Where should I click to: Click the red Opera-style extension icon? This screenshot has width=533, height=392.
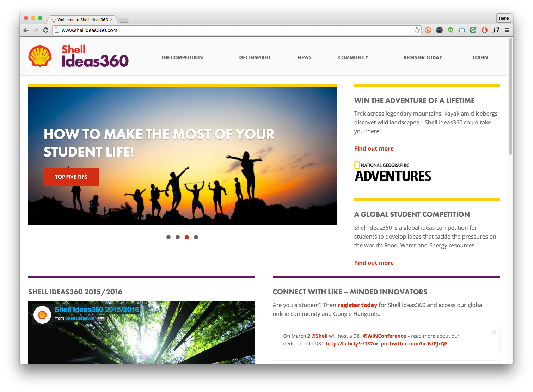[484, 30]
